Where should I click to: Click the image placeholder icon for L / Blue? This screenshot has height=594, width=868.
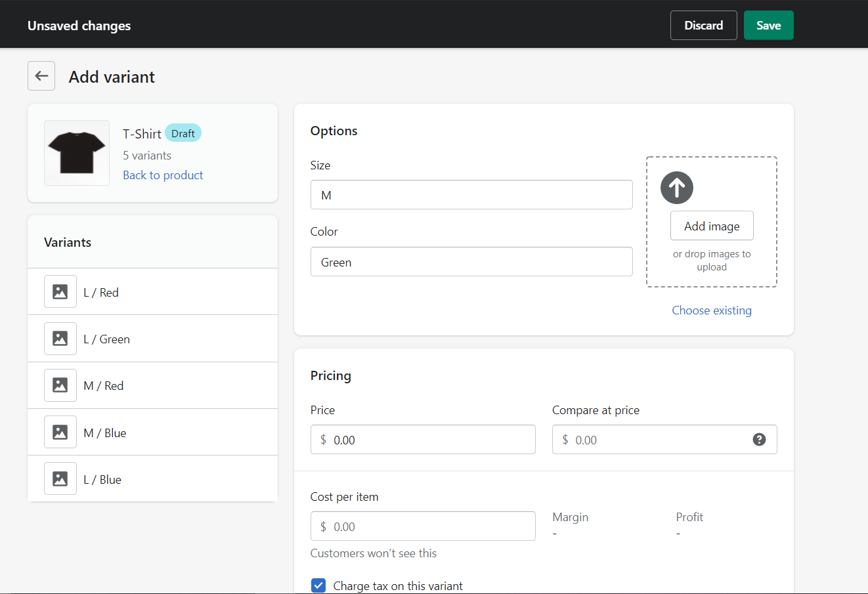click(60, 478)
